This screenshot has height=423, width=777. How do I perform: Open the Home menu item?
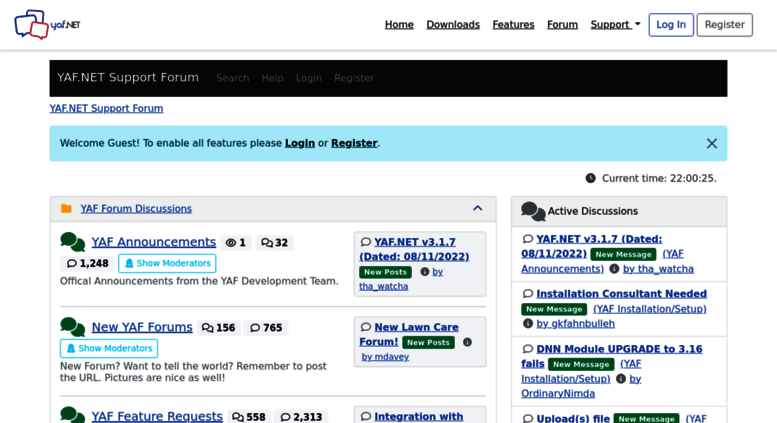[399, 25]
